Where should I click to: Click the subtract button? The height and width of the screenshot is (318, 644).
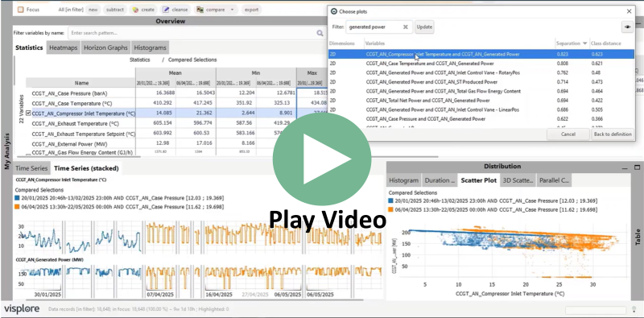tap(114, 10)
